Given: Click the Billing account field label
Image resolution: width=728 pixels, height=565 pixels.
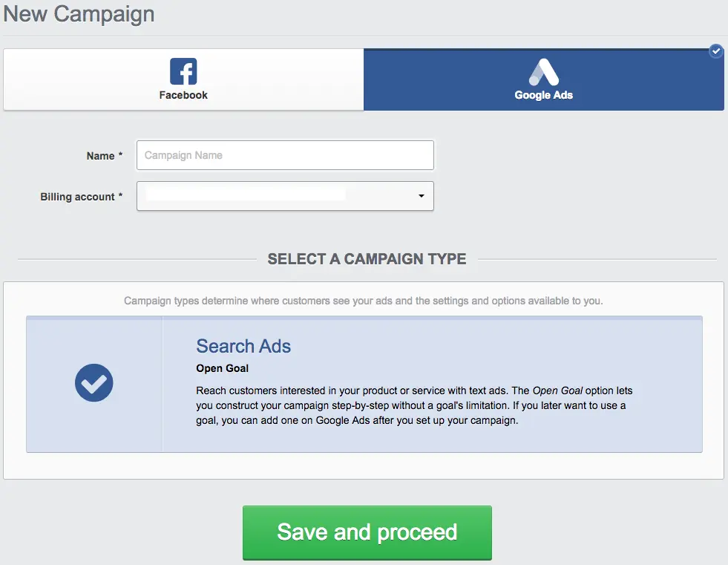Looking at the screenshot, I should click(77, 197).
